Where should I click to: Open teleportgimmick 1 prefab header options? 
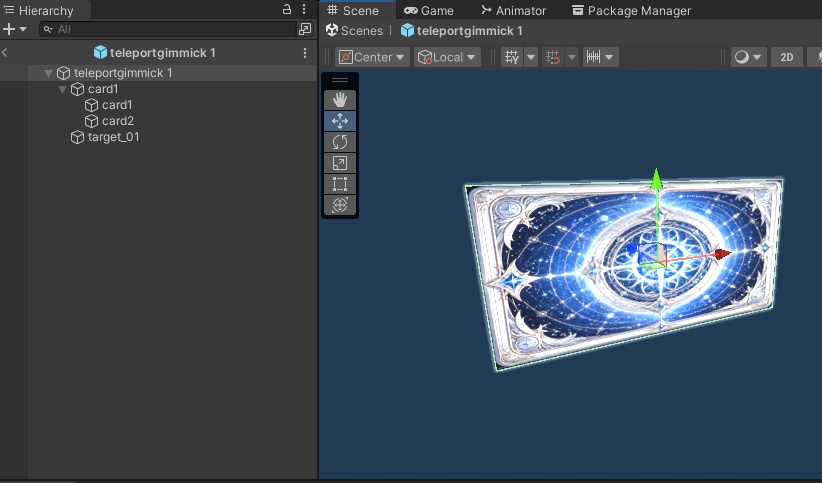pos(305,53)
